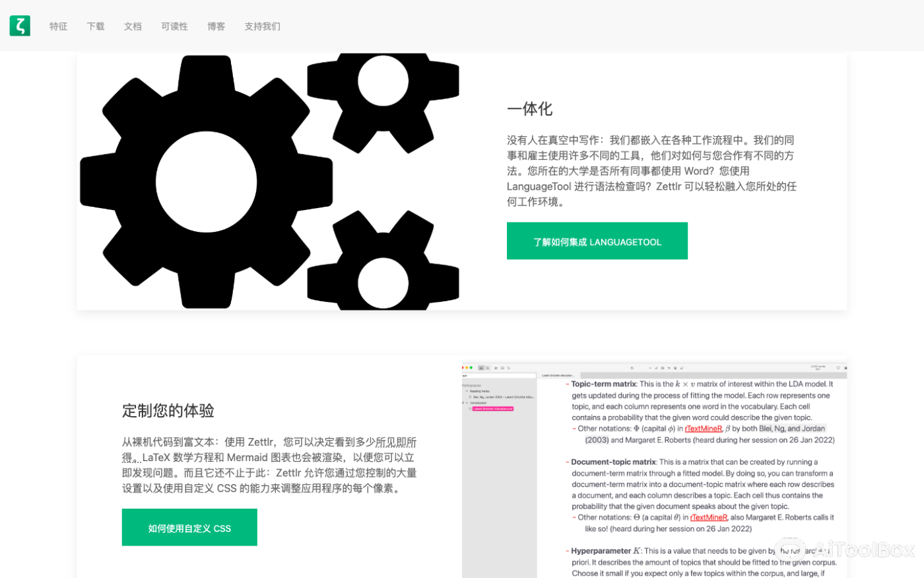Open the 文档 navigation link
Viewport: 924px width, 578px height.
133,26
